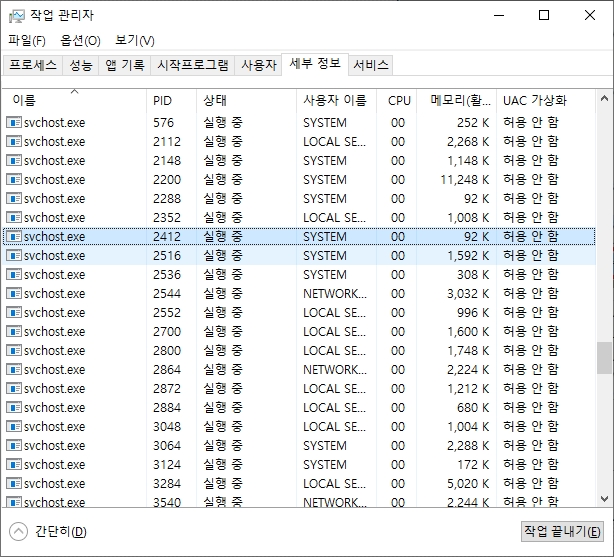Sort by the PID column header

(x=172, y=101)
